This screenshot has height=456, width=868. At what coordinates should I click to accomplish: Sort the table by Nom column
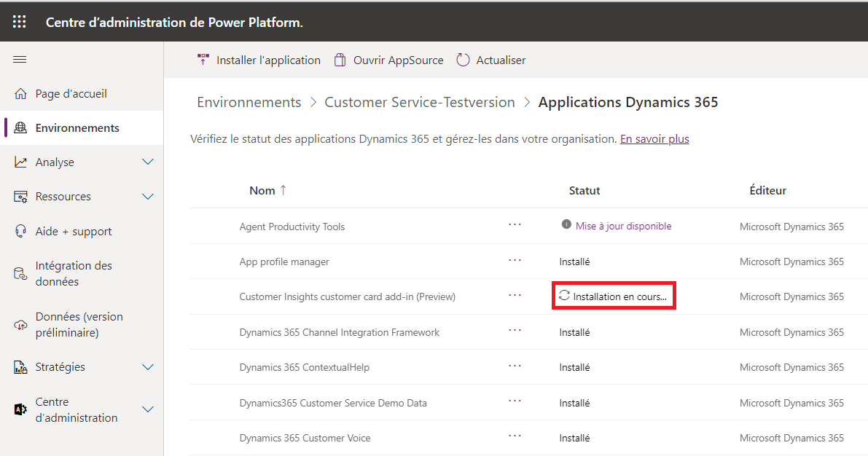(x=262, y=191)
